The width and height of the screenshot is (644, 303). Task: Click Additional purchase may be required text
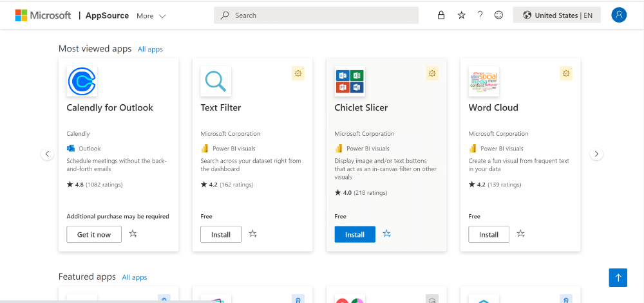[x=118, y=216]
